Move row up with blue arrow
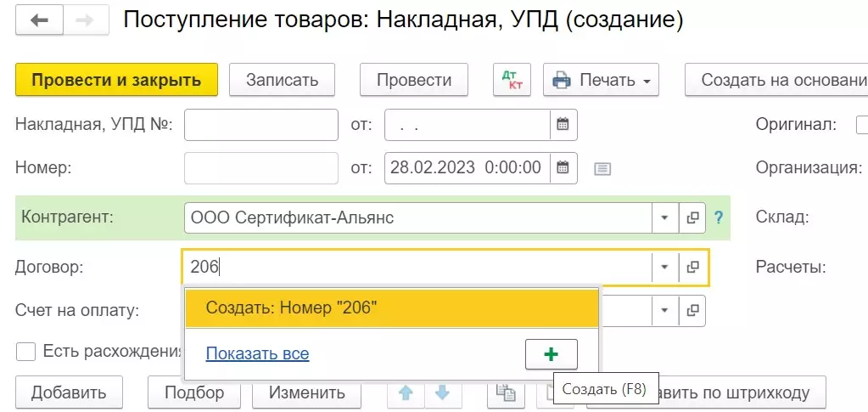868x412 pixels. tap(406, 392)
